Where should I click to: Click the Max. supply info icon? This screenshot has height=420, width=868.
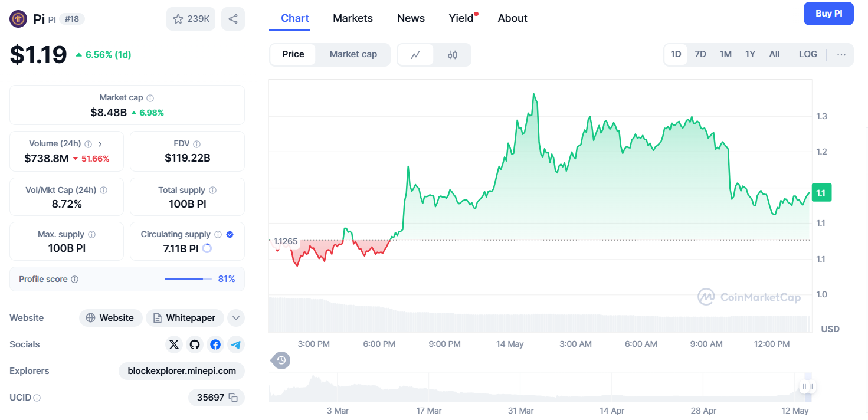coord(91,235)
